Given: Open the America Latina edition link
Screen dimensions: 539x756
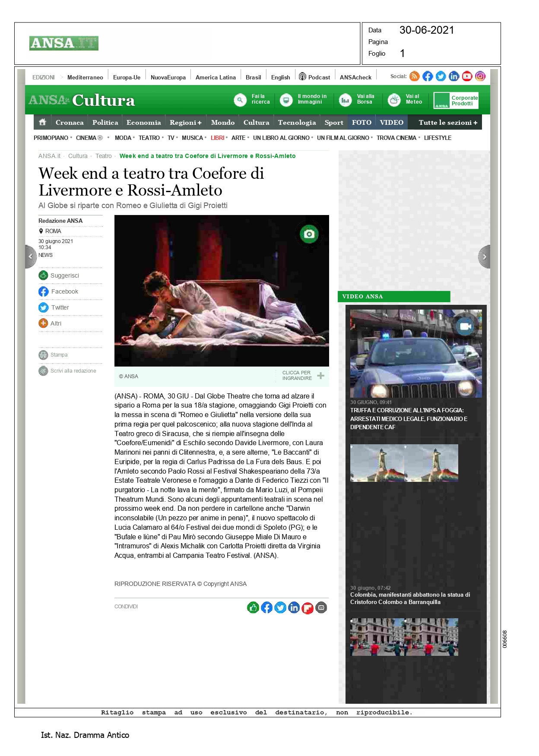Looking at the screenshot, I should 216,77.
